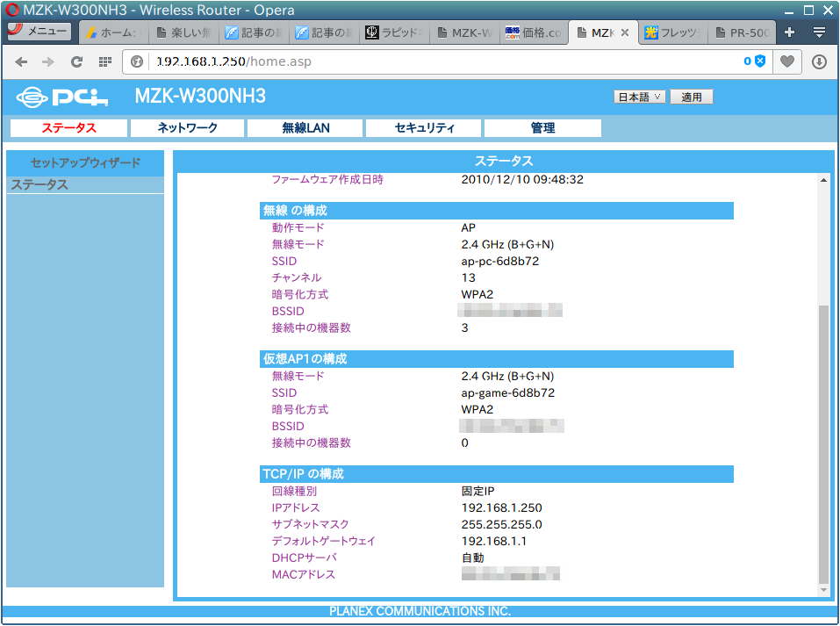Click the status panel vertical scrollbar thumb

coord(823,443)
